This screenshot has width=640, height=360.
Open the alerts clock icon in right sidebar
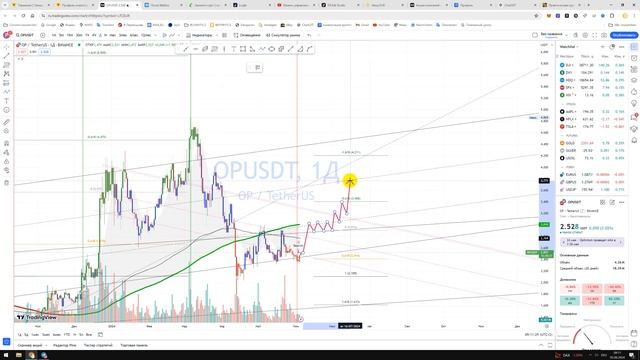pyautogui.click(x=634, y=58)
